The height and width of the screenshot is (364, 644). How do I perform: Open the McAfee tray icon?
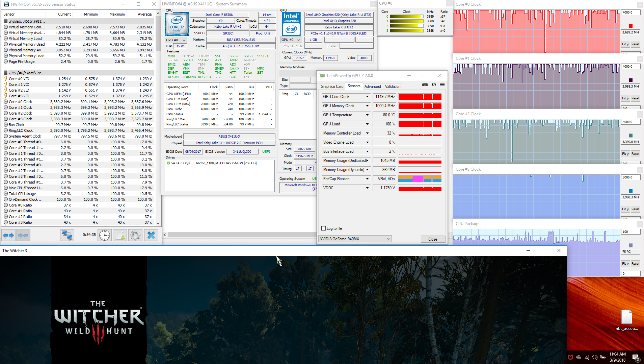[x=570, y=357]
